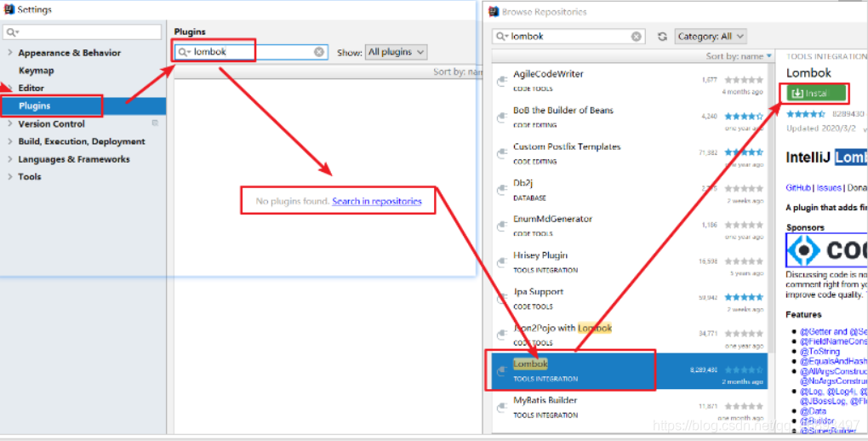This screenshot has width=868, height=441.
Task: Click the Jpa Support star rating
Action: point(744,297)
